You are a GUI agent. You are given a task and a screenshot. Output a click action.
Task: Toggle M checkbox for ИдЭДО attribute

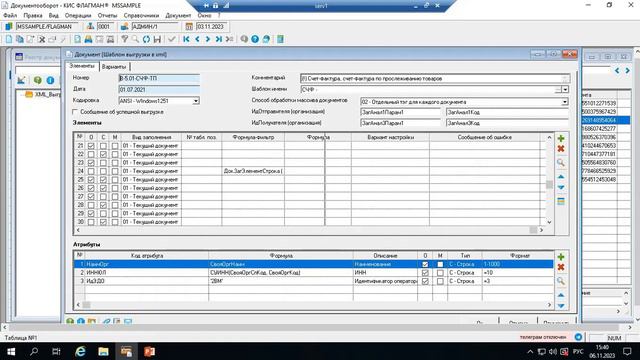tap(440, 281)
